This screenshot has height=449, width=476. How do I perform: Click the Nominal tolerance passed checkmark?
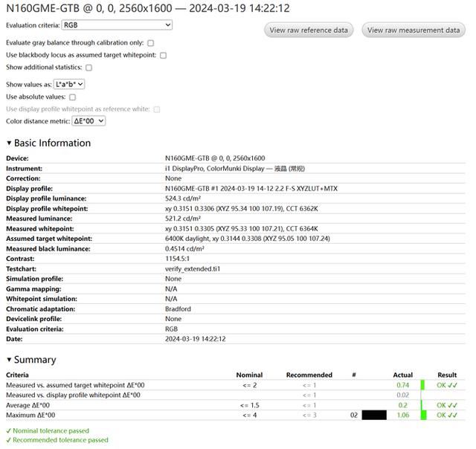click(8, 431)
